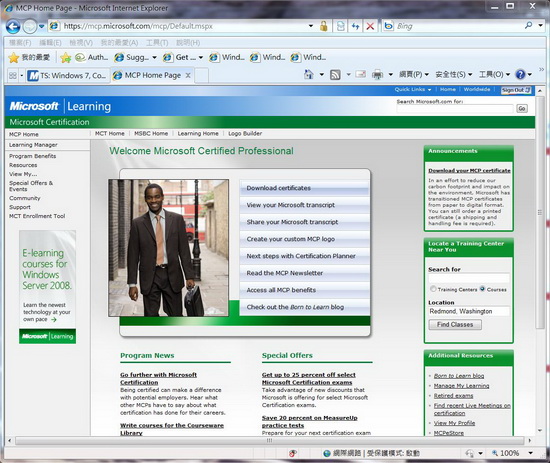Open the Feeds dropdown arrow
Image resolution: width=550 pixels, height=463 pixels.
[348, 75]
